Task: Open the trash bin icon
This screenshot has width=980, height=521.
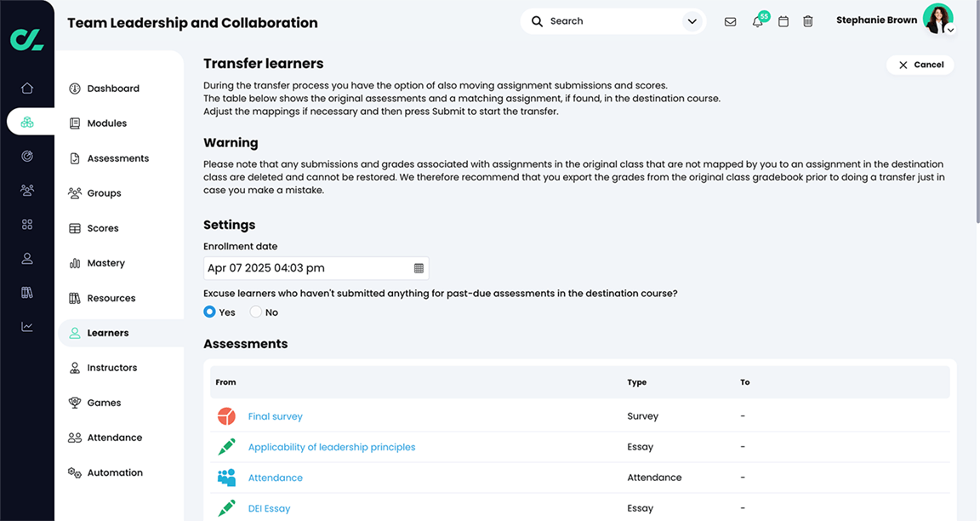Action: point(808,21)
